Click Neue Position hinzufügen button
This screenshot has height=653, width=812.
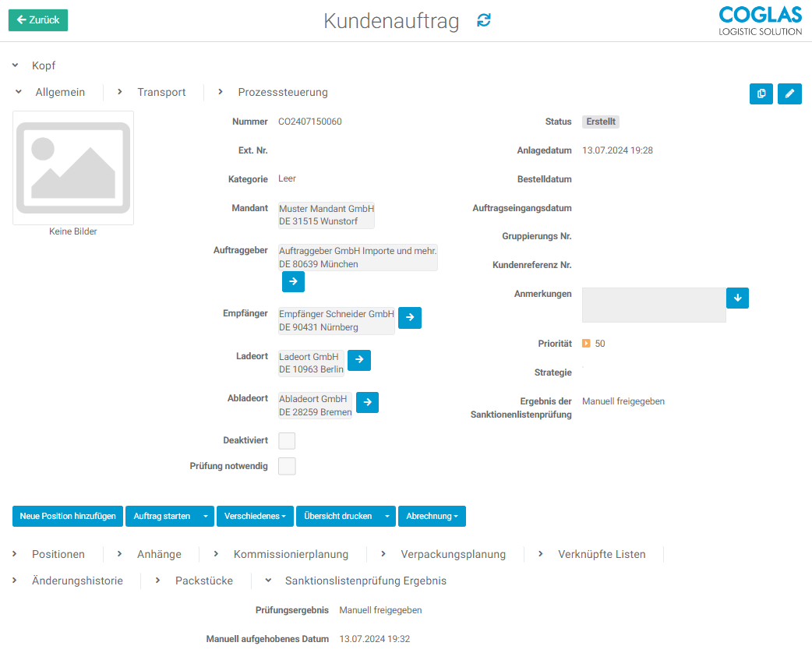pyautogui.click(x=68, y=517)
